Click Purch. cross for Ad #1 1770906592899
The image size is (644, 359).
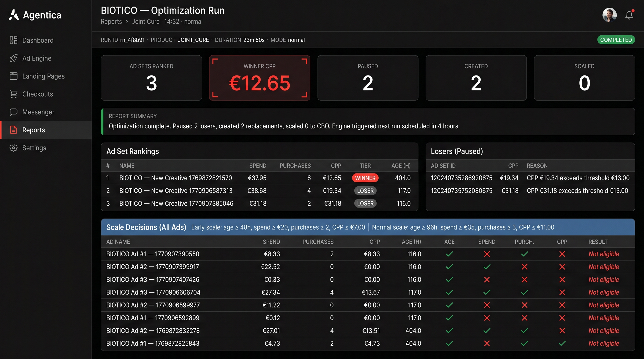(524, 318)
